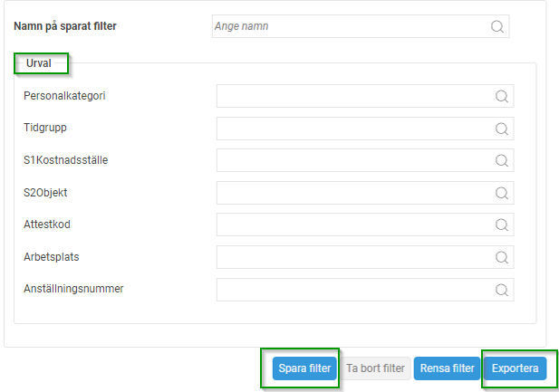This screenshot has width=559, height=392.
Task: Click S1Kostnadsställe magnifier icon
Action: (x=502, y=160)
